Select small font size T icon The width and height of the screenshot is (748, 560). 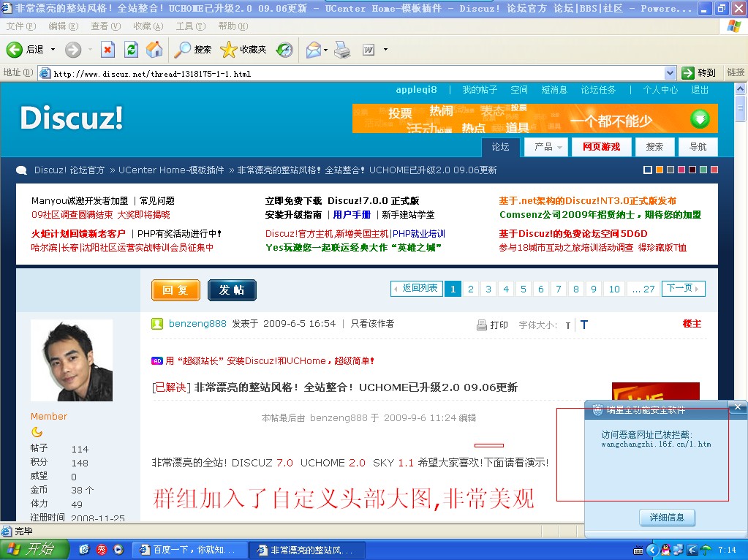coord(567,326)
